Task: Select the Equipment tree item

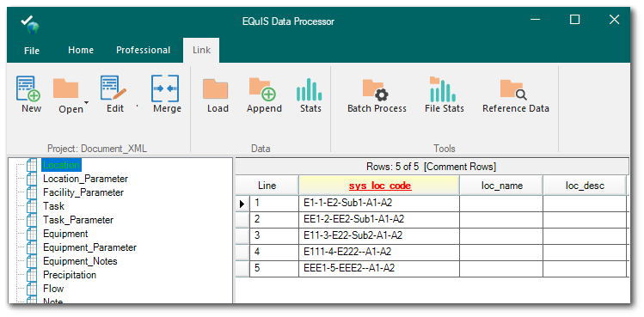Action: (65, 234)
